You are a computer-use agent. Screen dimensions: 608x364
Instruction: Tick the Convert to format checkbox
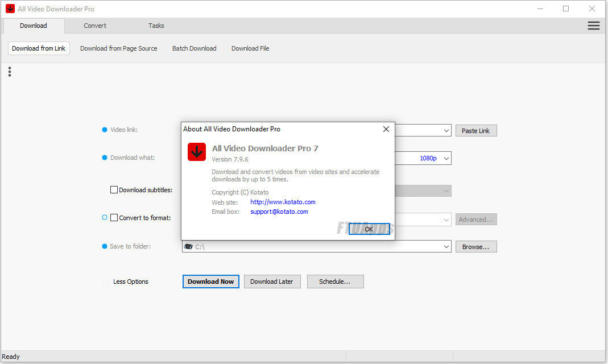coord(114,218)
